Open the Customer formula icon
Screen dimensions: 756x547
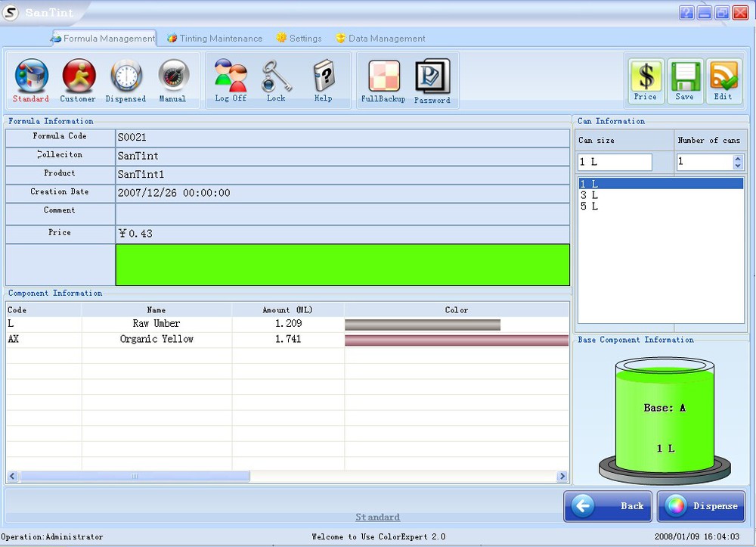tap(78, 80)
